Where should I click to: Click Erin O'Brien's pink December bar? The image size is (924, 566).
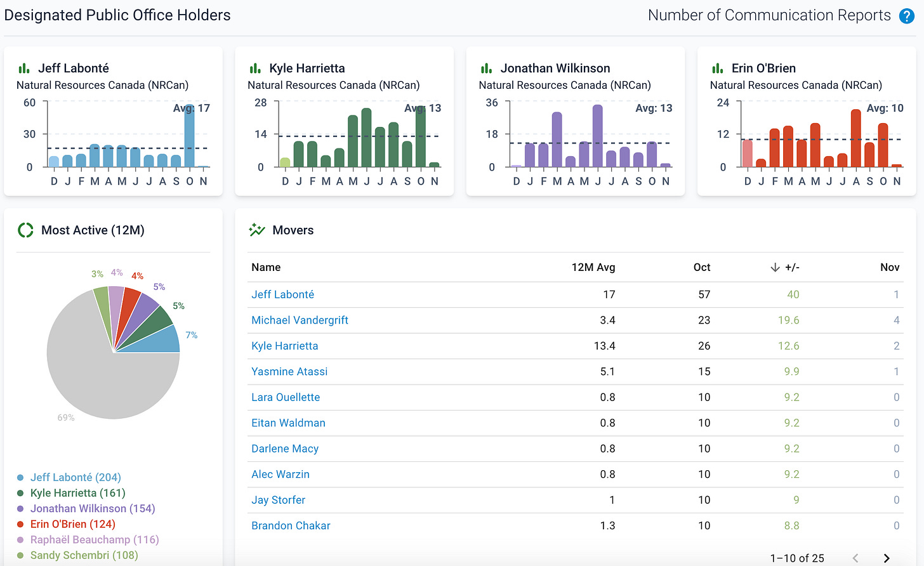[x=748, y=154]
